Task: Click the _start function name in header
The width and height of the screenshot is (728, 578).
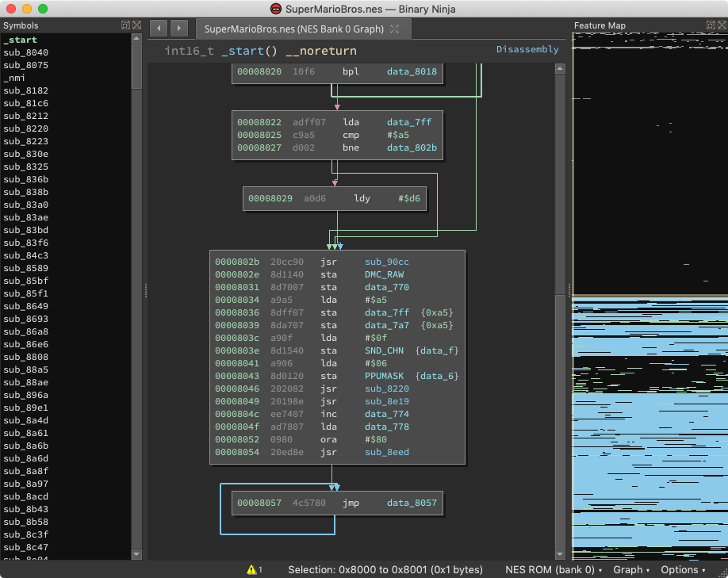Action: (243, 51)
